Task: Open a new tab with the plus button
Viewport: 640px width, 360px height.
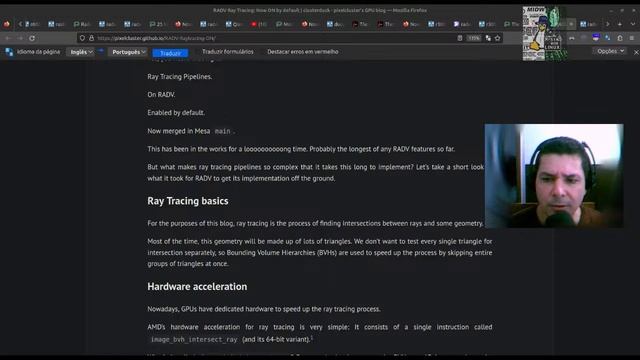Action: 620,24
